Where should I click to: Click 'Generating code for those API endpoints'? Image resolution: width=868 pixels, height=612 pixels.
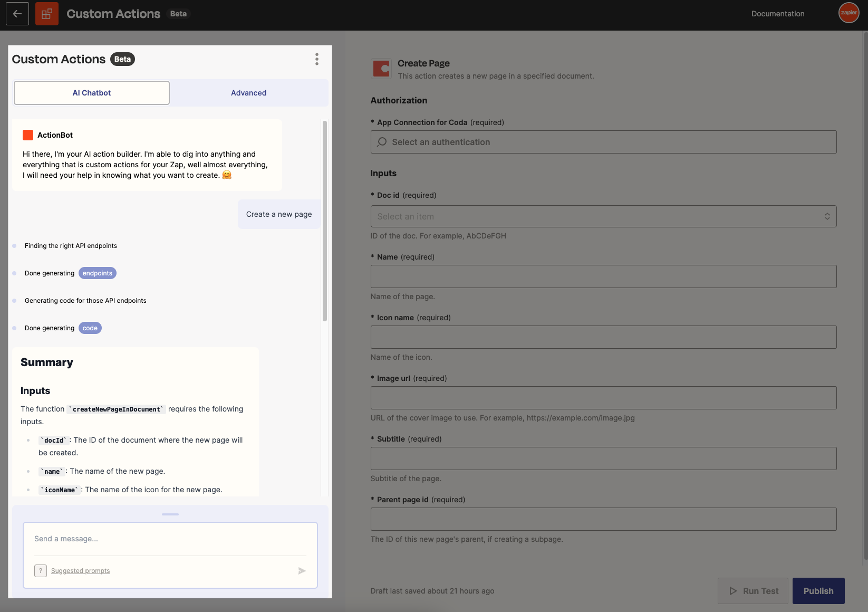85,301
